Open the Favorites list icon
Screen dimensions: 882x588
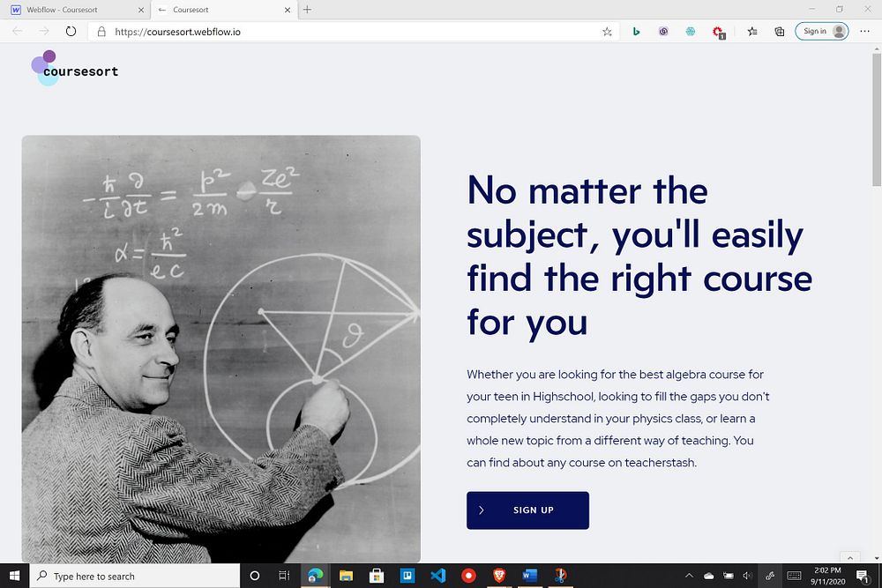tap(752, 32)
